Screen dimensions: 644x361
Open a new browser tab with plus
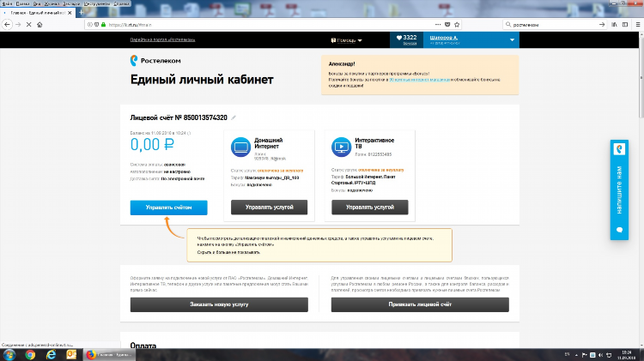click(x=81, y=13)
